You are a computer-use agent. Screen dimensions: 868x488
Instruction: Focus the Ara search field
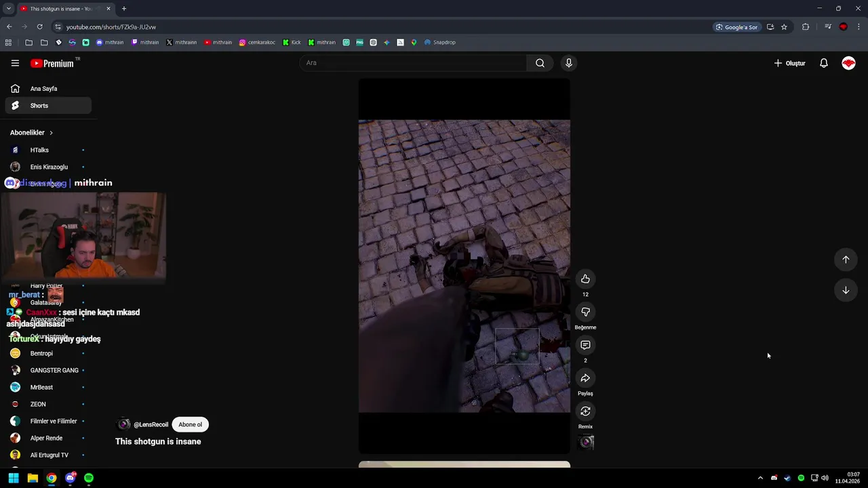coord(413,63)
